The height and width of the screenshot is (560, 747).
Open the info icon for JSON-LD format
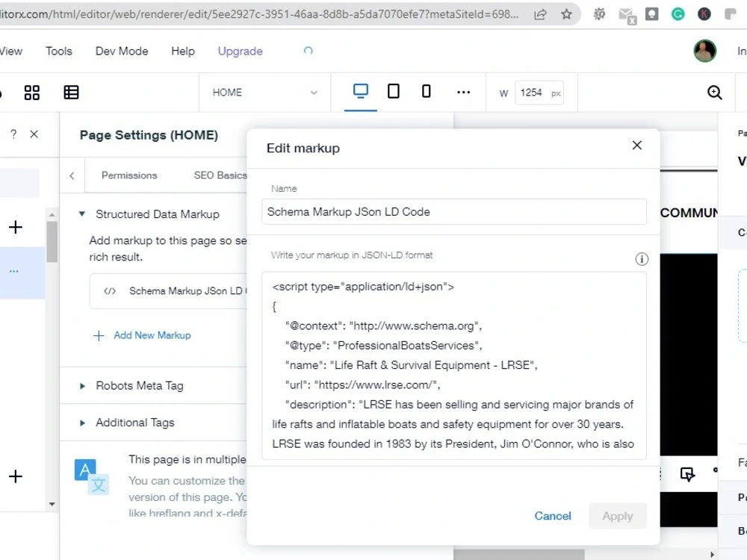642,259
